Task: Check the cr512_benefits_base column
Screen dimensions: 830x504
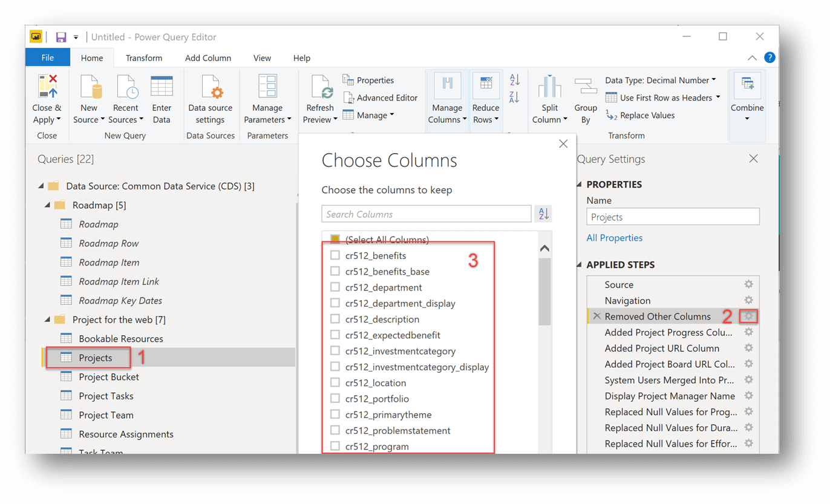Action: coord(335,271)
